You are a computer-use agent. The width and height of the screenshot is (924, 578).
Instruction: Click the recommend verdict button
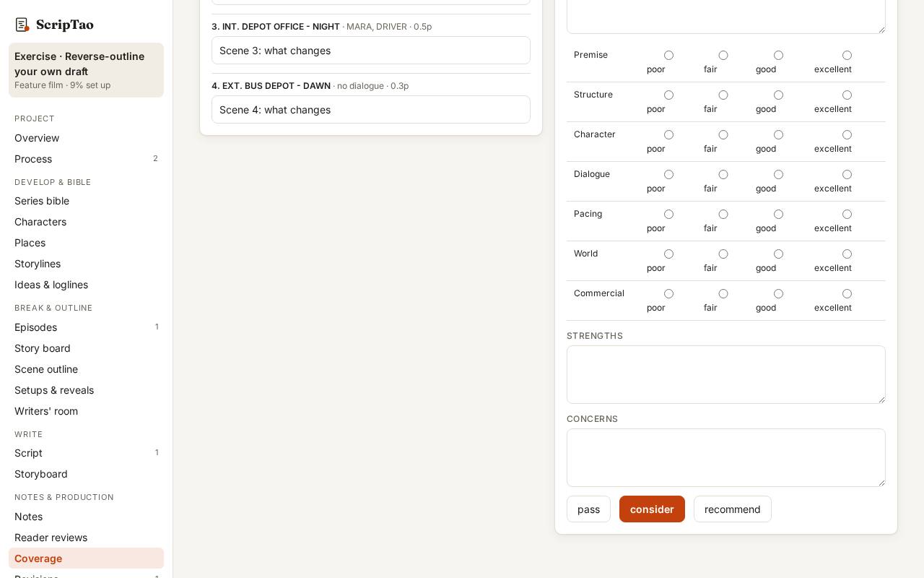[x=733, y=509]
